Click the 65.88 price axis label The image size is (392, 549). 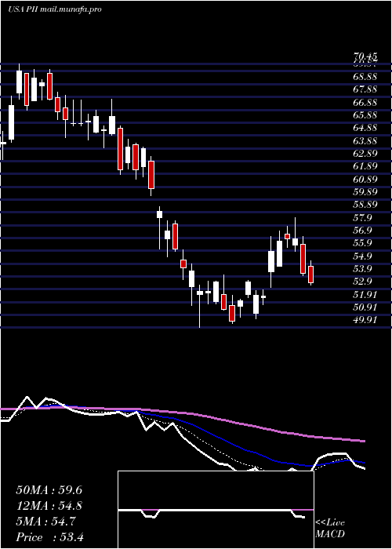(365, 115)
